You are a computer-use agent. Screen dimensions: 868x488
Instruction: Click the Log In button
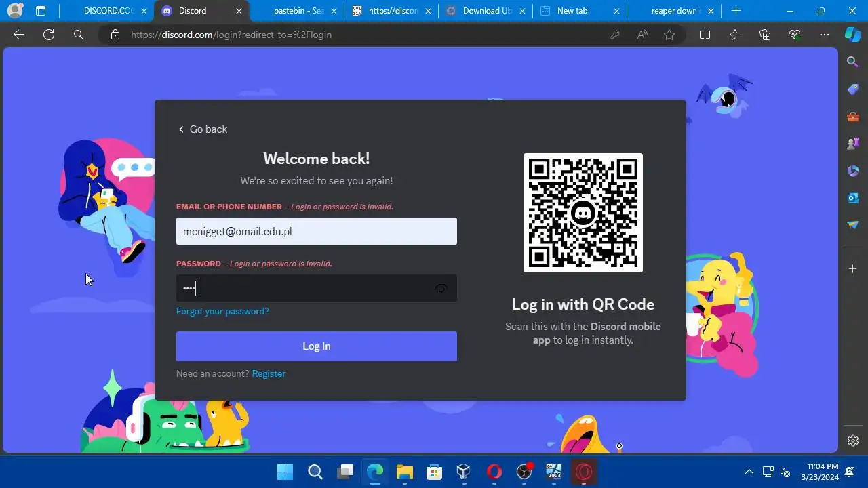coord(317,346)
